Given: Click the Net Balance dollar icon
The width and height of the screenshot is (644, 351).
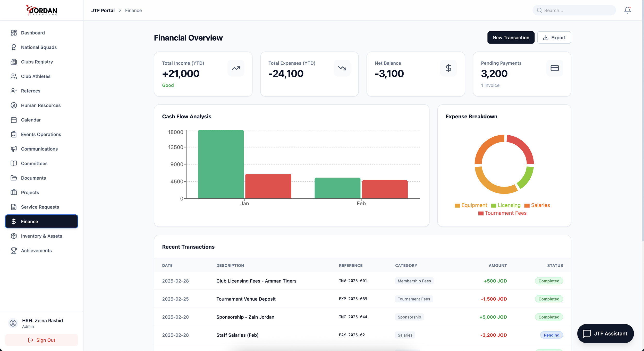Looking at the screenshot, I should (x=448, y=68).
